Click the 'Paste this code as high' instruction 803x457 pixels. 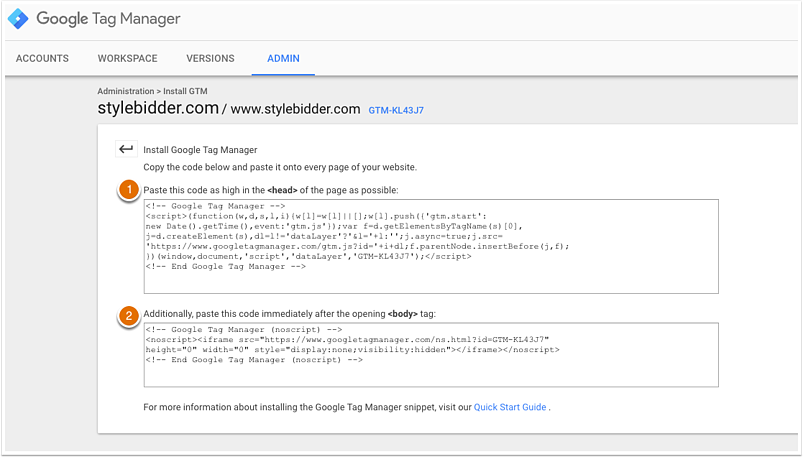(270, 190)
